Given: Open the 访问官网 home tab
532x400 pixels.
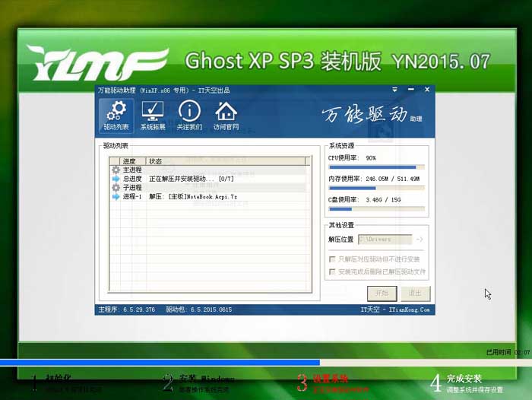Looking at the screenshot, I should (226, 116).
